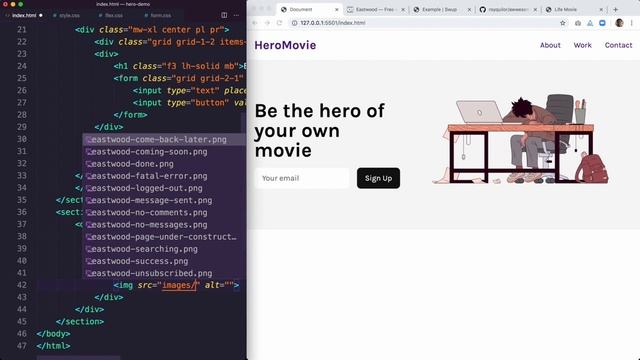Choose eastwood-no-messages.png suggestion
Image resolution: width=640 pixels, height=360 pixels.
164,225
